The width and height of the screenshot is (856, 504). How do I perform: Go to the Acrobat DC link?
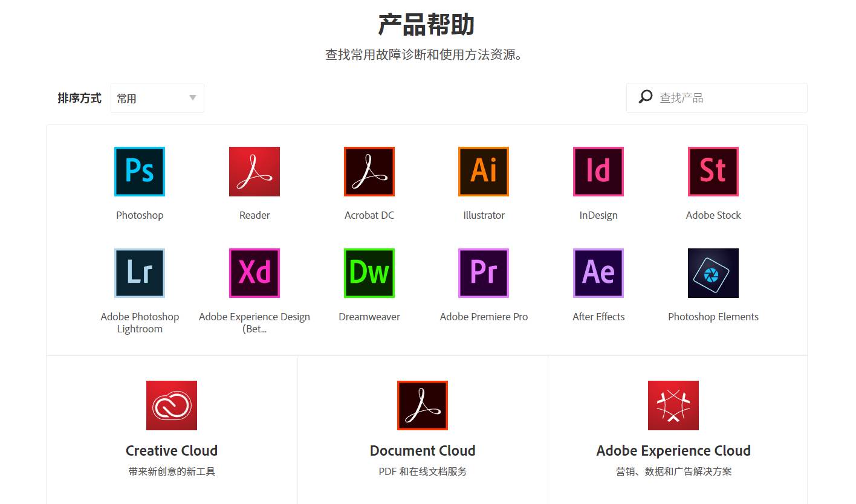pyautogui.click(x=369, y=215)
